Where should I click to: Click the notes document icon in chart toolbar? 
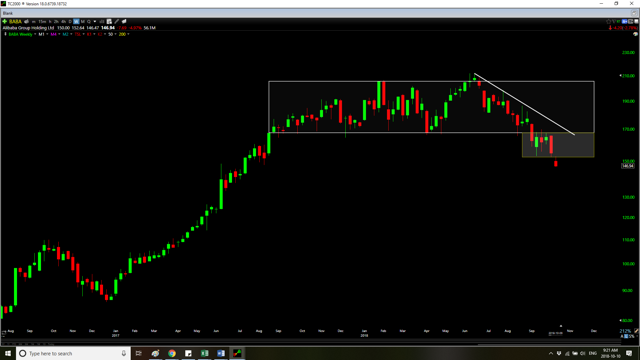109,21
